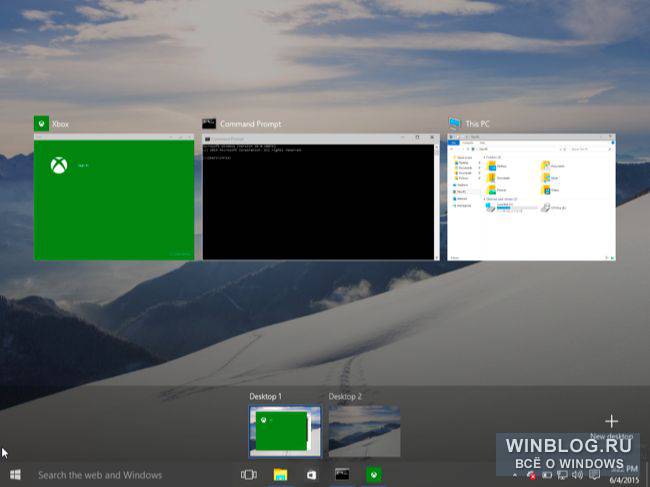The image size is (650, 487).
Task: Open the network tray icon
Action: [563, 475]
